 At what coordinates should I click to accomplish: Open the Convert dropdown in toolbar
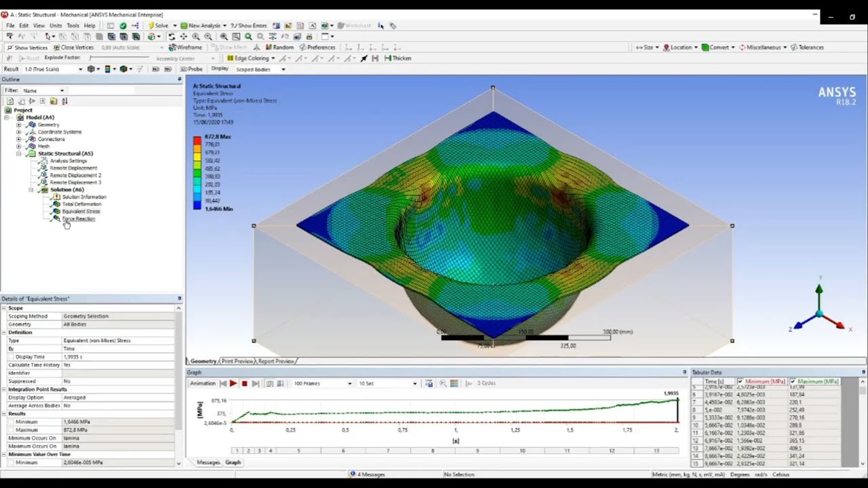718,47
